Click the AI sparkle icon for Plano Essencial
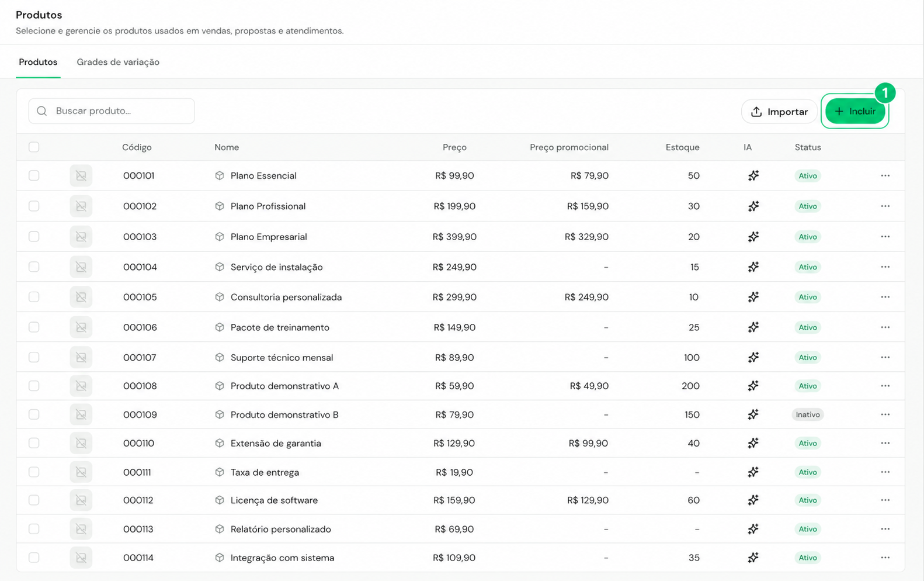The height and width of the screenshot is (581, 924). coord(753,175)
